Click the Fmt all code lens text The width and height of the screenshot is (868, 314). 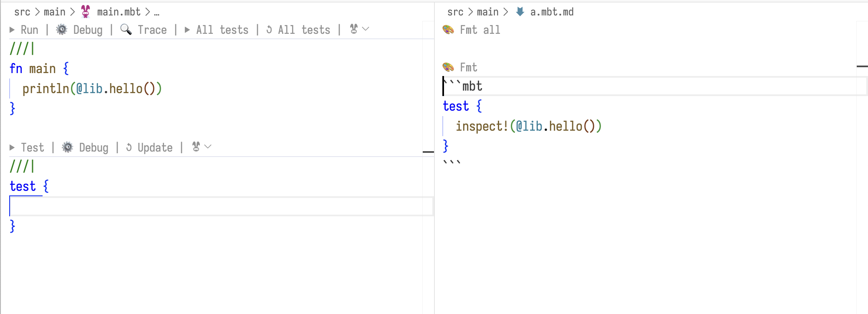point(480,30)
